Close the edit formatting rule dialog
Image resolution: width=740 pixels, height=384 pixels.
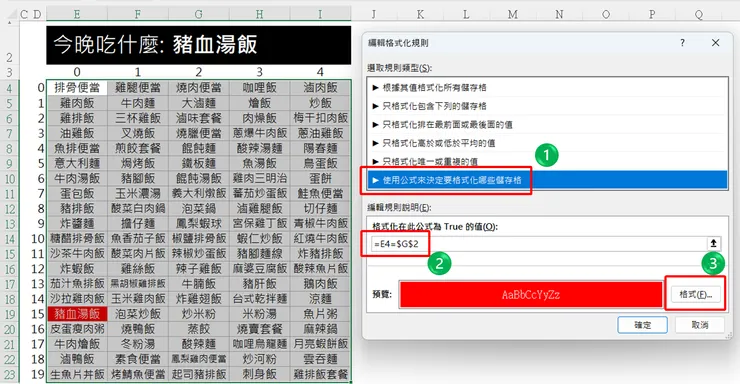715,43
